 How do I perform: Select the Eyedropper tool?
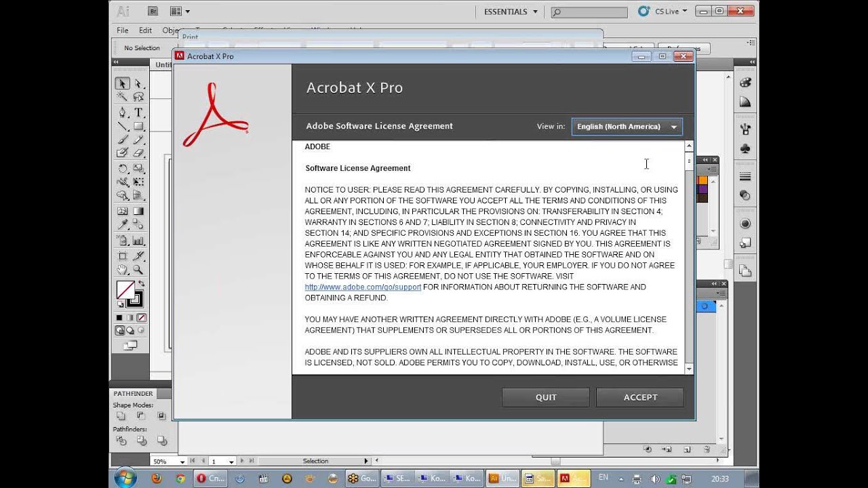(122, 225)
